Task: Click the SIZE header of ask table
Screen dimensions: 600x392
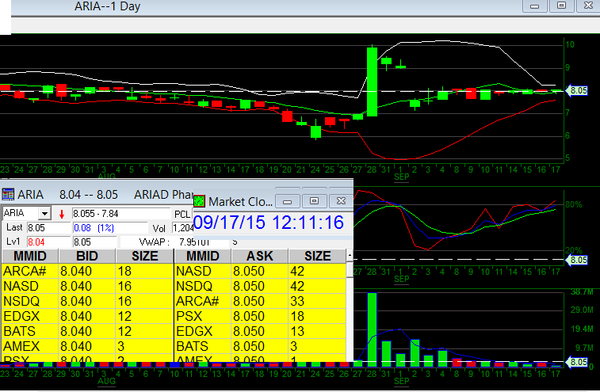Action: (x=318, y=256)
